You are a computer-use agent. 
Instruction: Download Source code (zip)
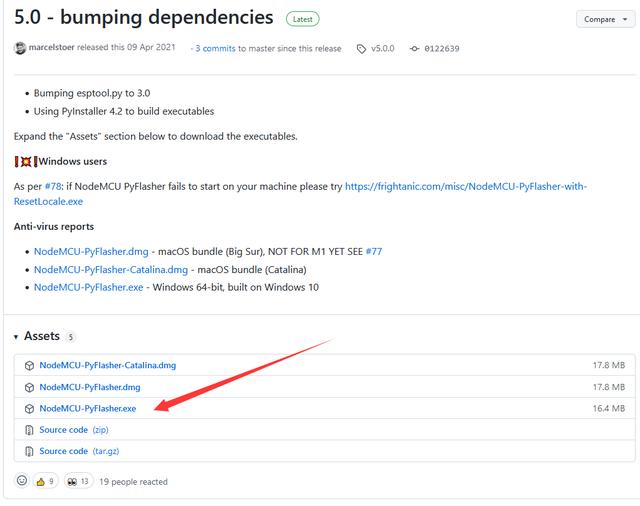click(x=74, y=430)
